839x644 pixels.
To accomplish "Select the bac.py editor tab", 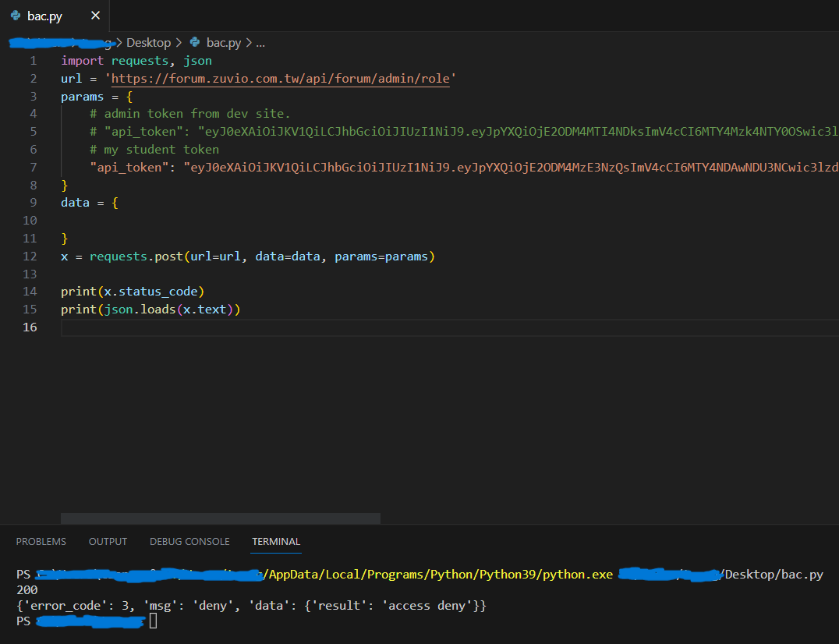I will point(55,16).
